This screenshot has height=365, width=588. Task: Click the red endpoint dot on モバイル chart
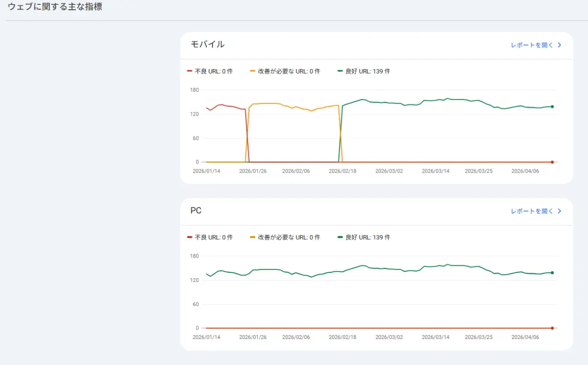[x=552, y=162]
